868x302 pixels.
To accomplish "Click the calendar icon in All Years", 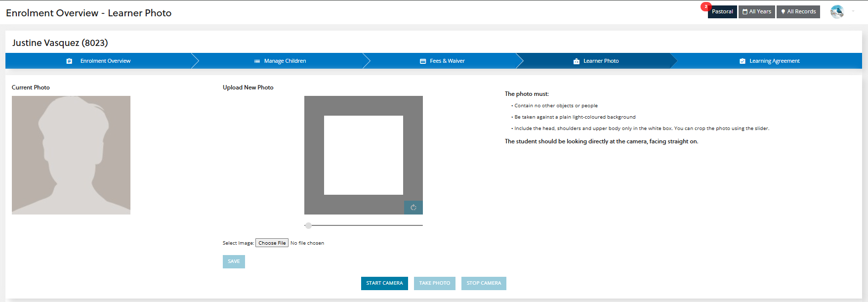I will click(745, 12).
